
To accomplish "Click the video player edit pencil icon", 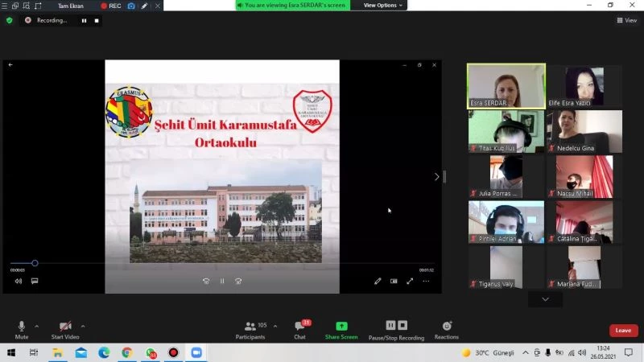I will [x=378, y=281].
